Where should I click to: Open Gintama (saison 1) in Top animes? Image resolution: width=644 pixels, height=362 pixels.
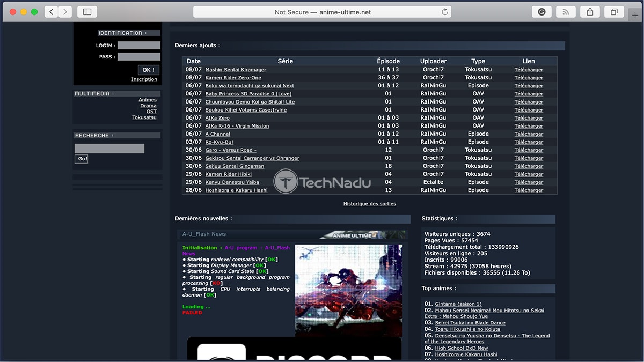point(458,304)
